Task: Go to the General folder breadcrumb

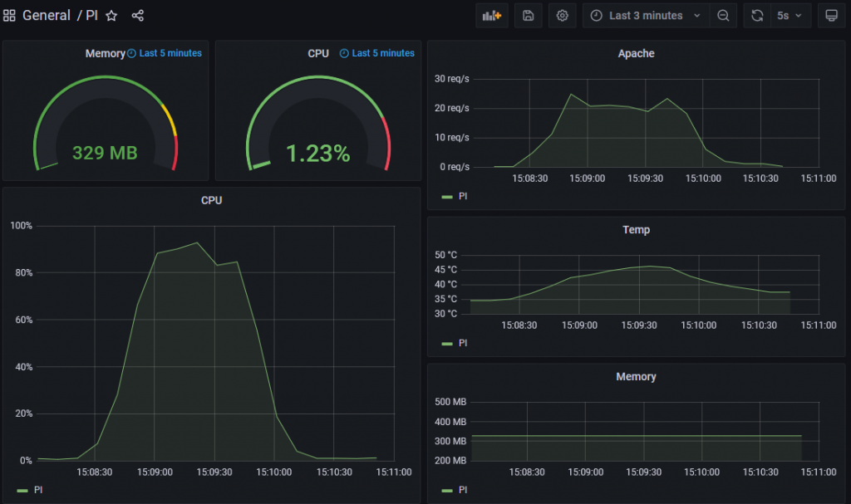Action: tap(47, 16)
